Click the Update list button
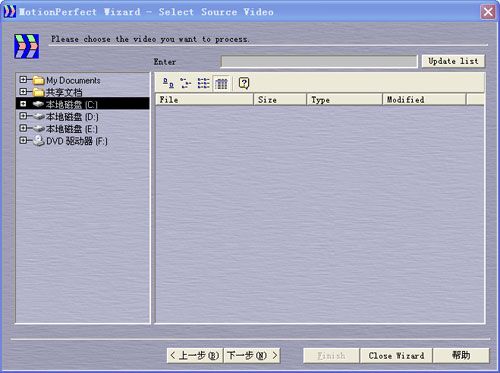 (x=453, y=61)
